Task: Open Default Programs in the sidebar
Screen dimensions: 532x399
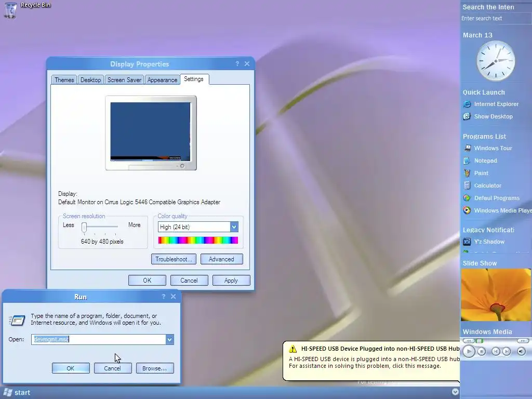Action: (x=491, y=198)
